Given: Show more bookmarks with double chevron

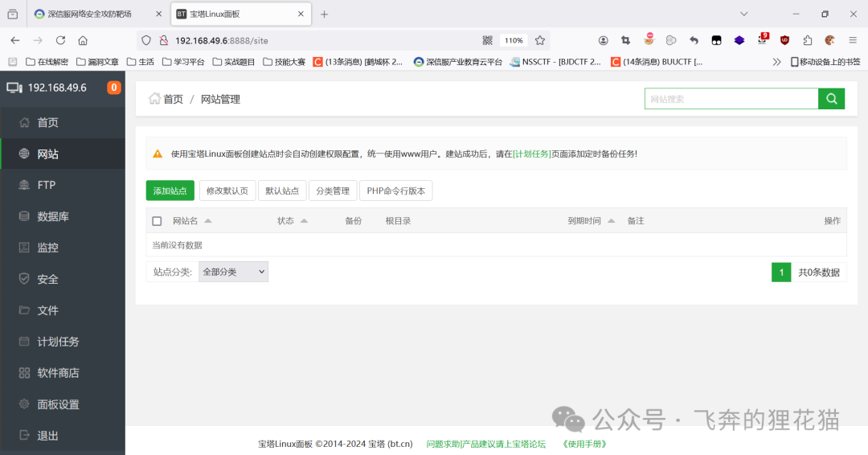Looking at the screenshot, I should click(776, 62).
